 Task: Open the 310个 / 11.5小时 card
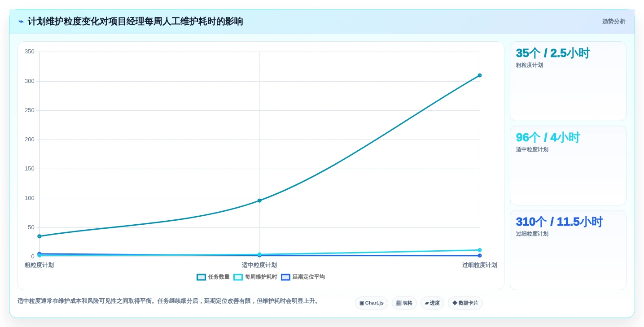[x=568, y=250]
